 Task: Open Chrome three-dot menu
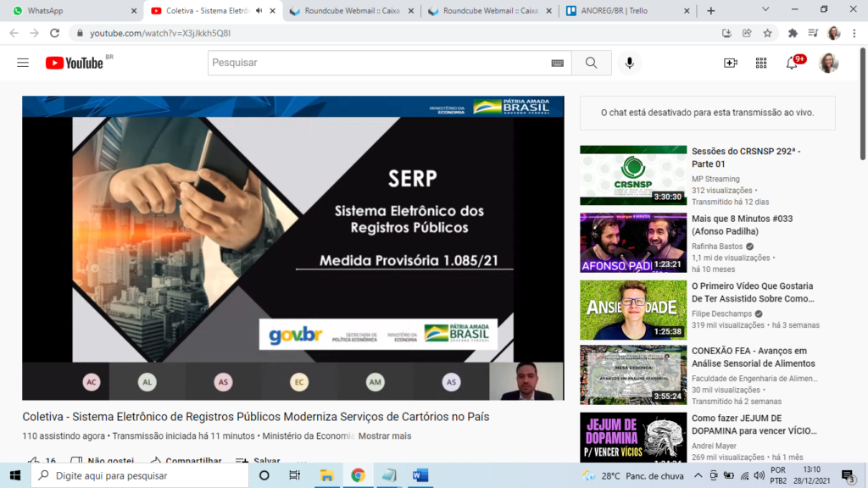click(x=855, y=33)
